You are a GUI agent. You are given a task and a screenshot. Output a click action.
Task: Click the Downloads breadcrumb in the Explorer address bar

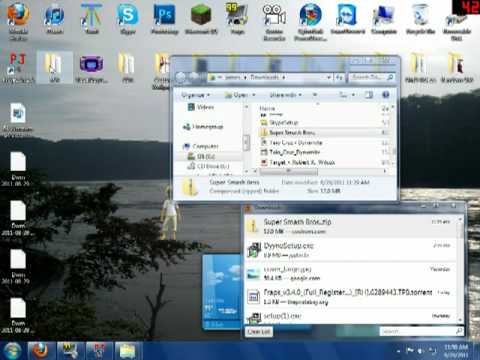(264, 77)
